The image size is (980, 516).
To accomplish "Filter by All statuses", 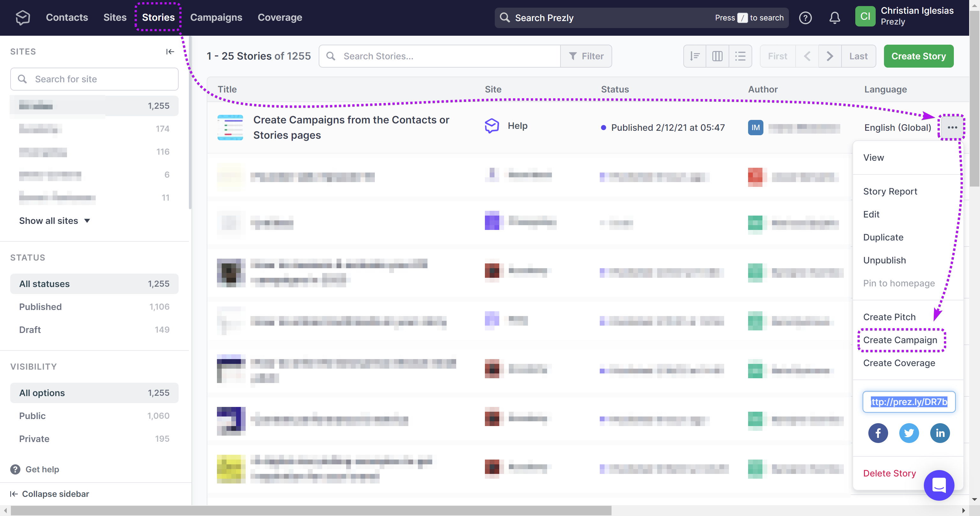I will pyautogui.click(x=94, y=284).
